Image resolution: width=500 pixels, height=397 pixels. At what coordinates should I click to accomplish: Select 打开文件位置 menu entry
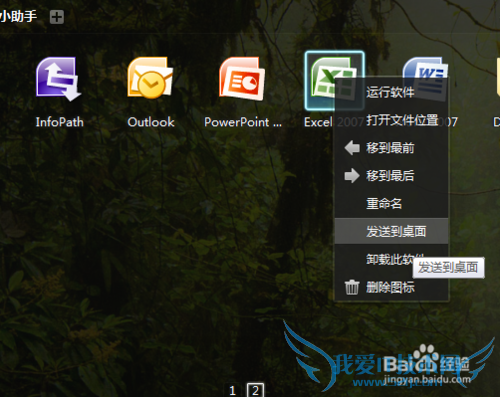pos(391,120)
